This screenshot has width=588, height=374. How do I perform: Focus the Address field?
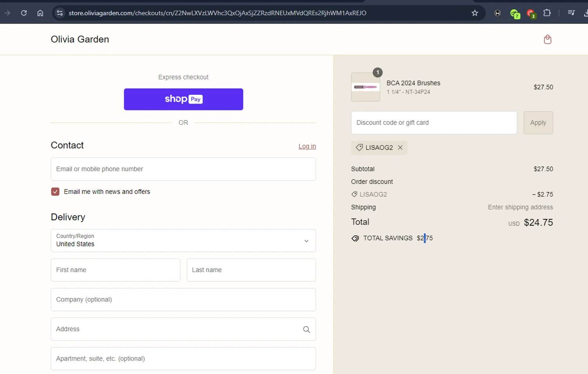[x=183, y=329]
